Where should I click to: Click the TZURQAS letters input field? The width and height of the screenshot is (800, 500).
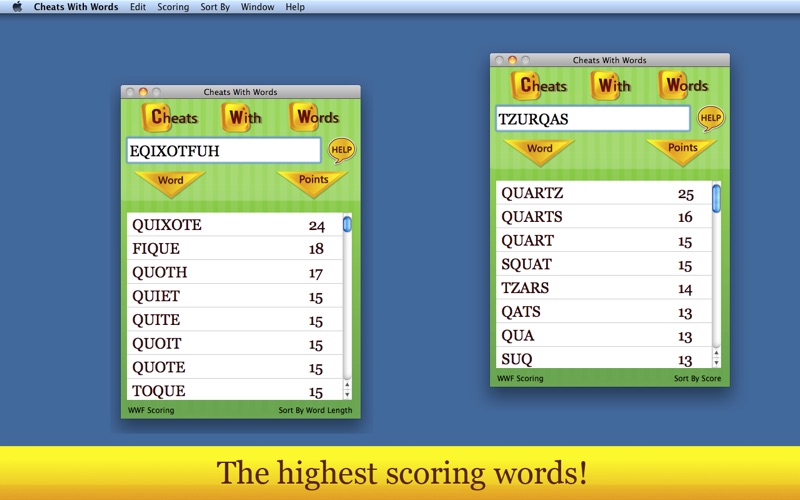(593, 119)
